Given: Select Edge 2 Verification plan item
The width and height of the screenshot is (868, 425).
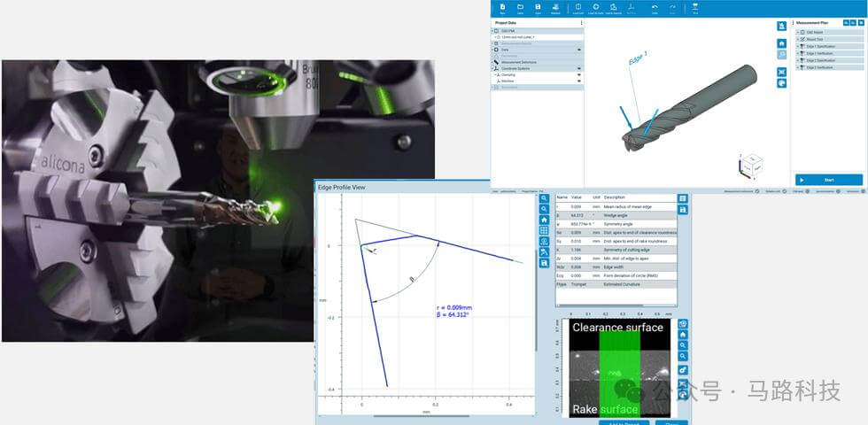Looking at the screenshot, I should [820, 67].
